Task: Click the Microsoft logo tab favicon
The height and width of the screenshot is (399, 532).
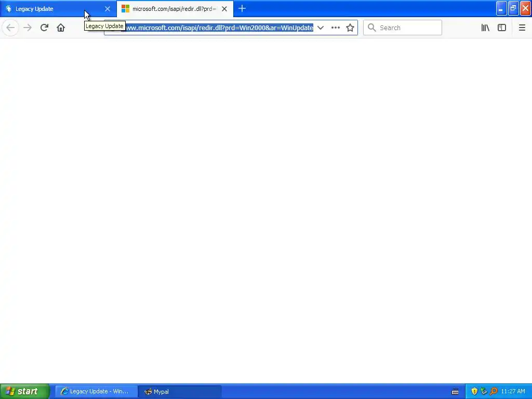Action: point(125,9)
